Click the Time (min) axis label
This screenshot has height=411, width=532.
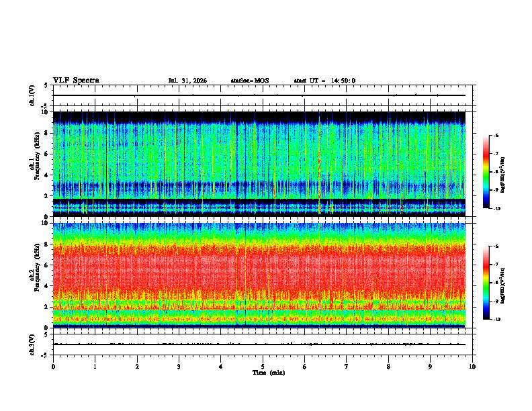tap(269, 373)
